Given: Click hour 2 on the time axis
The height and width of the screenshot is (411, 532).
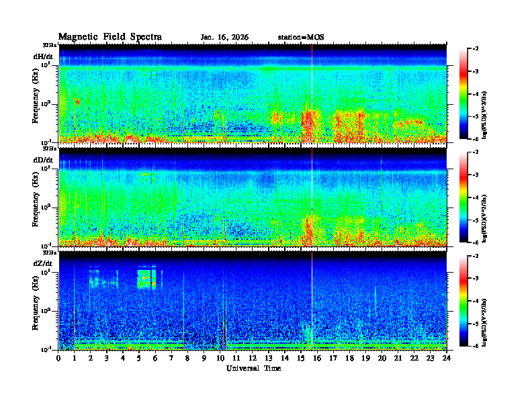Looking at the screenshot, I should click(x=91, y=358).
